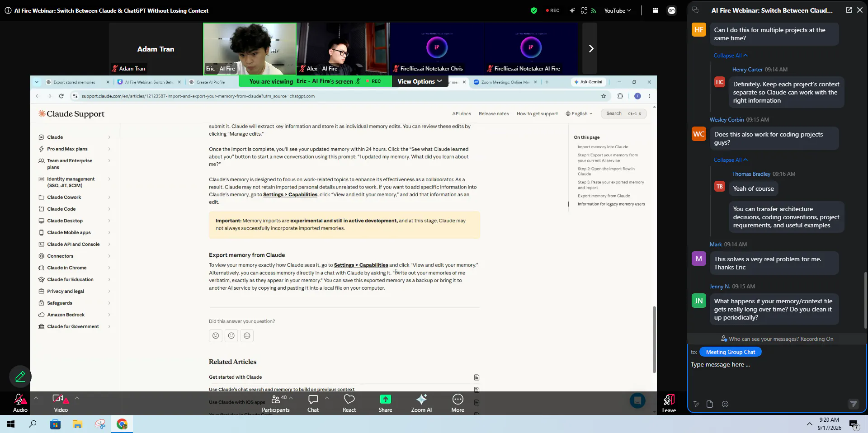This screenshot has height=433, width=868.
Task: Reload the Claude Support page
Action: (61, 96)
